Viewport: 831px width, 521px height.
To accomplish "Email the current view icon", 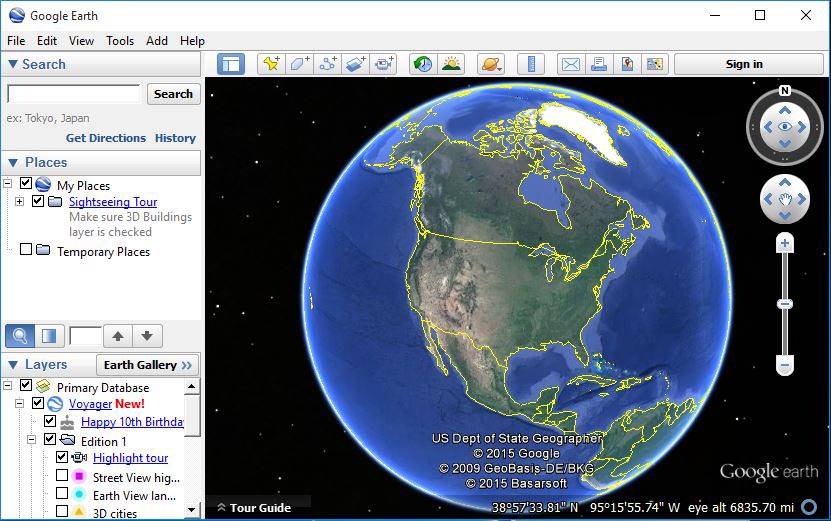I will point(571,64).
